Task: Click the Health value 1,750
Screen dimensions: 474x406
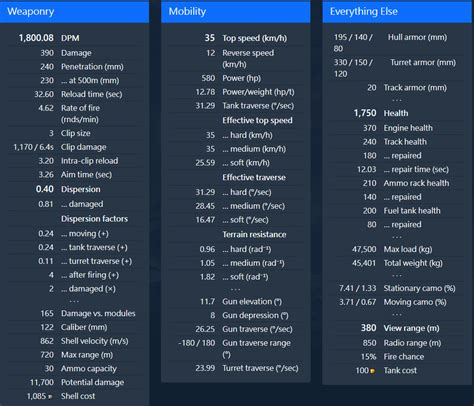Action: click(365, 113)
